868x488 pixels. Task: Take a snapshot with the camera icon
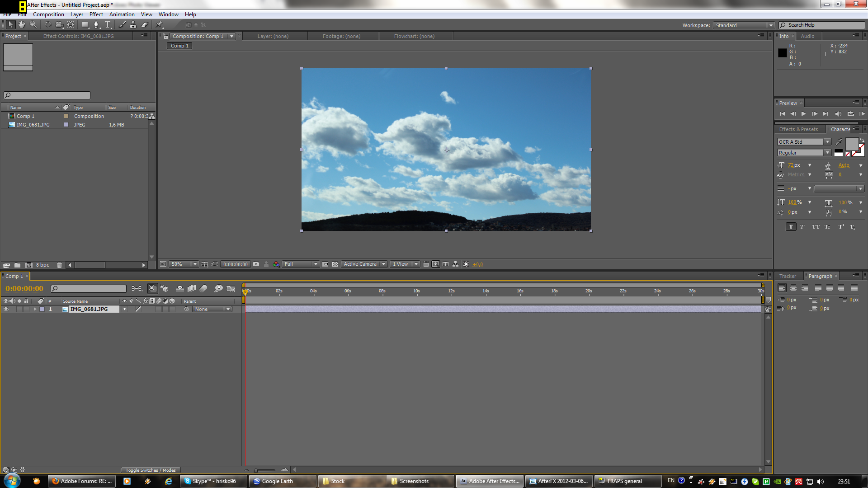(256, 264)
